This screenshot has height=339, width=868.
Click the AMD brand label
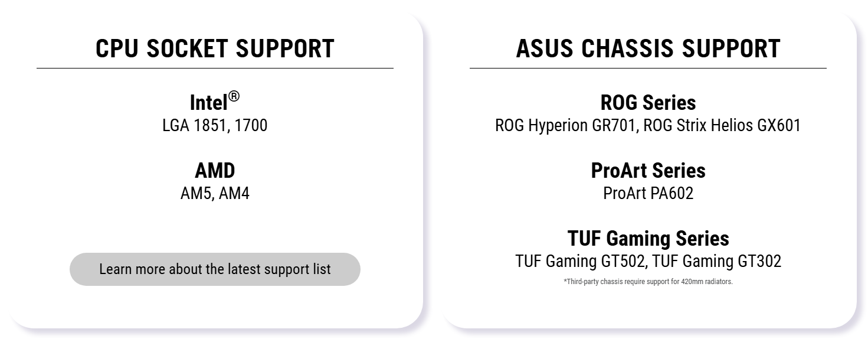coord(215,171)
